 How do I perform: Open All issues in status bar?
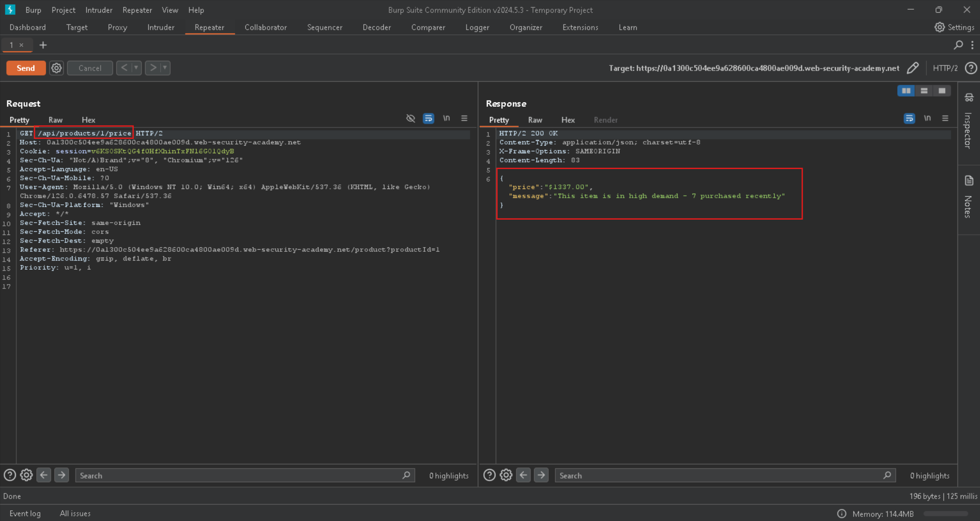click(75, 513)
